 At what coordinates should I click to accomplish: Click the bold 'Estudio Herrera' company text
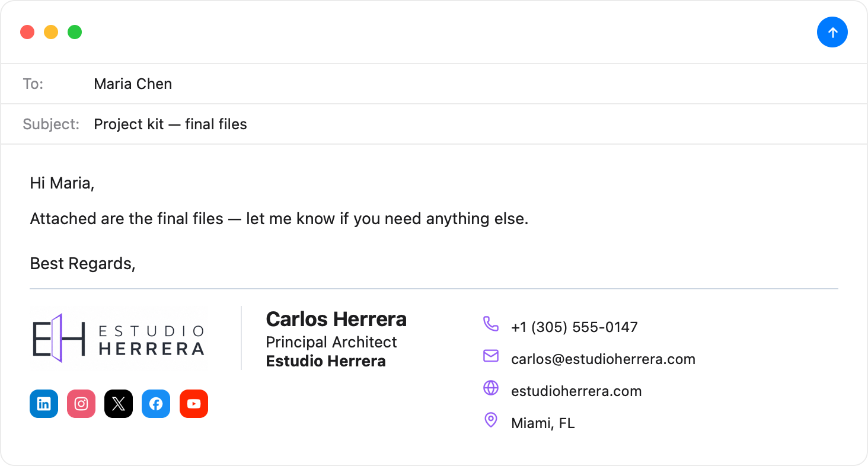(325, 361)
